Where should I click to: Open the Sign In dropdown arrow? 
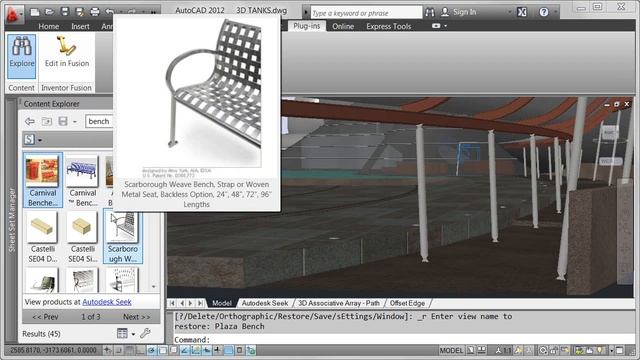(x=509, y=12)
